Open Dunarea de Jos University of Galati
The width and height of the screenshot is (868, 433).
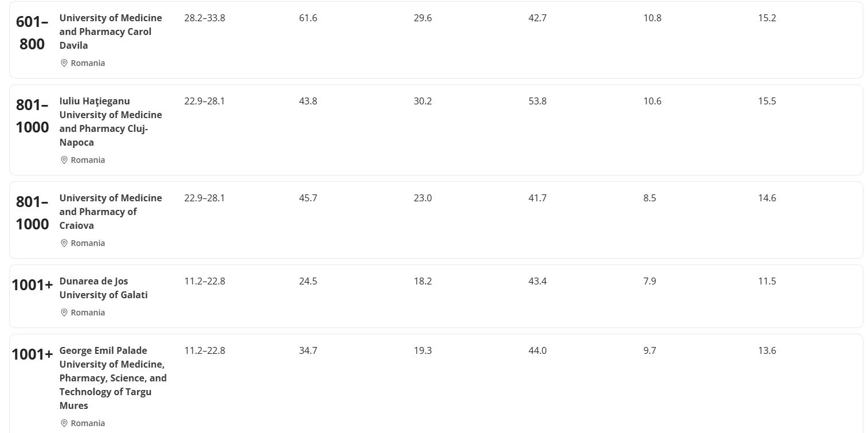(103, 288)
